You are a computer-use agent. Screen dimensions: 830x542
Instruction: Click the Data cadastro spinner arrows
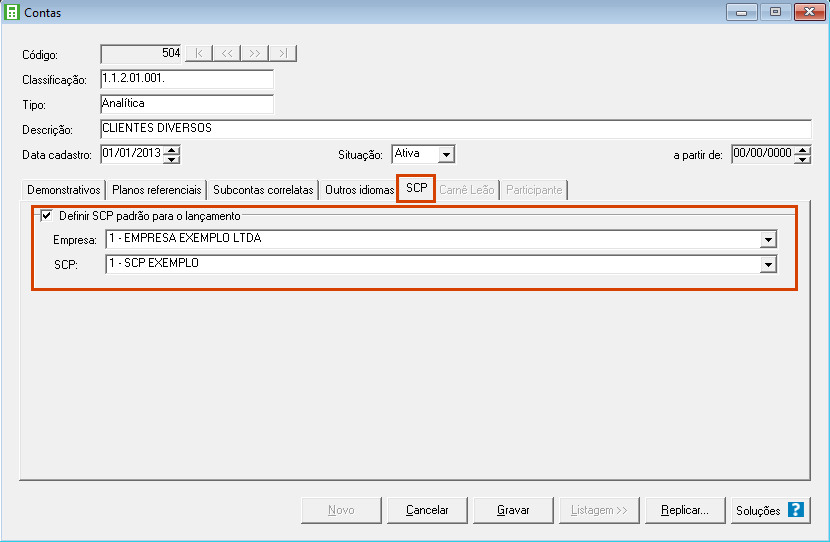point(172,154)
